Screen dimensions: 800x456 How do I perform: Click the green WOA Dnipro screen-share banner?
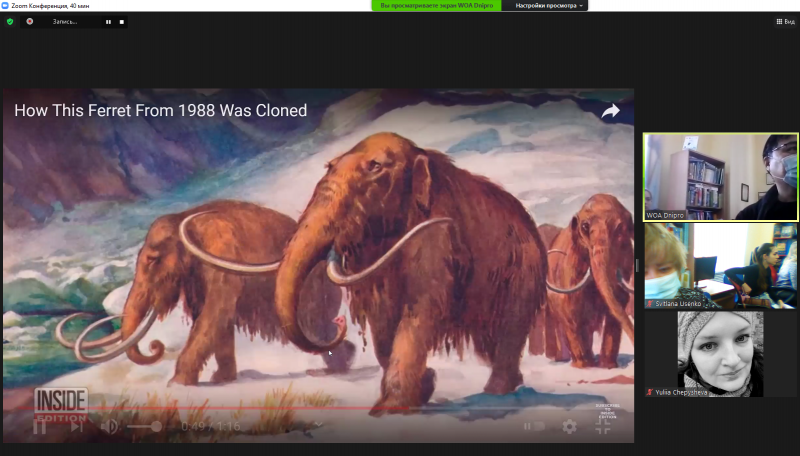[x=436, y=6]
